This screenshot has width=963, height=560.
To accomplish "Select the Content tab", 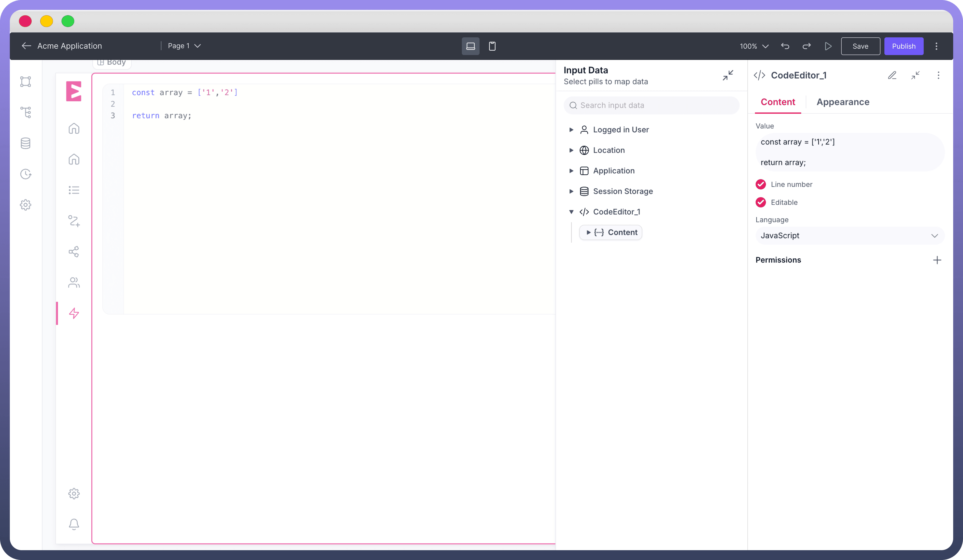I will point(778,102).
